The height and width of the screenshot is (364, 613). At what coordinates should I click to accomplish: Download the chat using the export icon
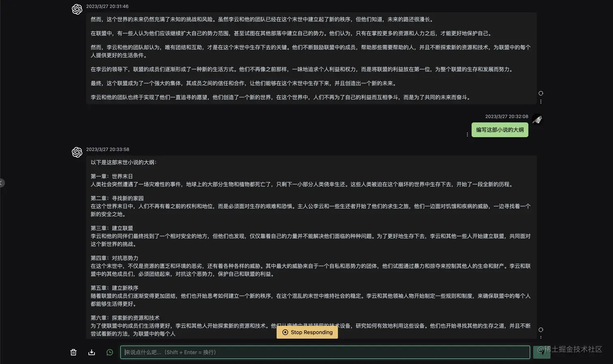coord(91,352)
